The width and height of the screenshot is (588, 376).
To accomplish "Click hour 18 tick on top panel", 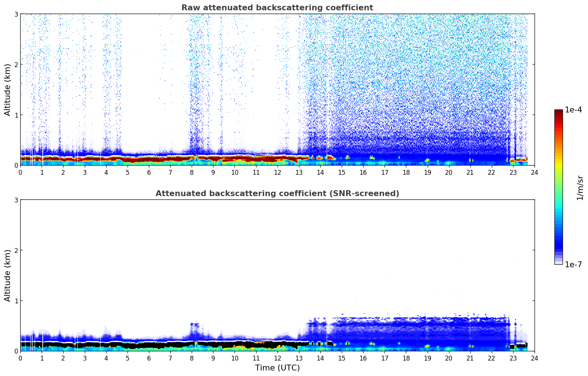I will click(x=406, y=172).
